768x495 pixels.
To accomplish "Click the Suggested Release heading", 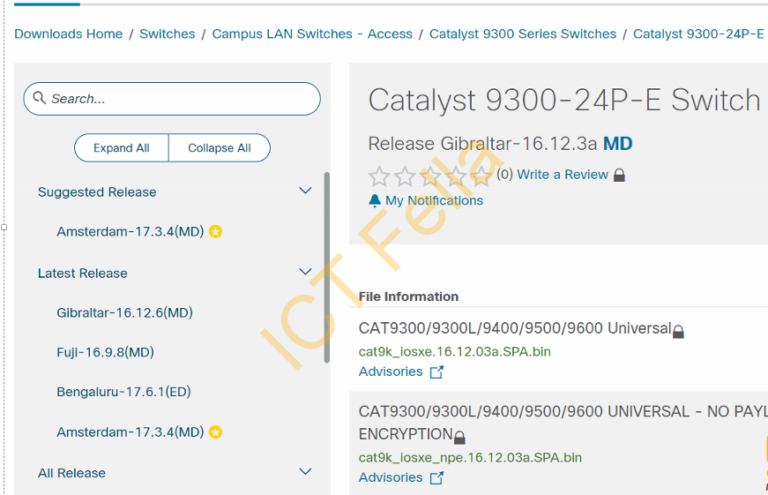I will (x=97, y=192).
